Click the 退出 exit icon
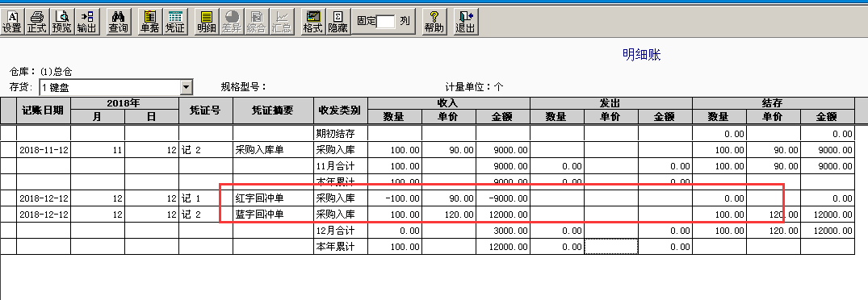868x300 pixels. point(466,22)
